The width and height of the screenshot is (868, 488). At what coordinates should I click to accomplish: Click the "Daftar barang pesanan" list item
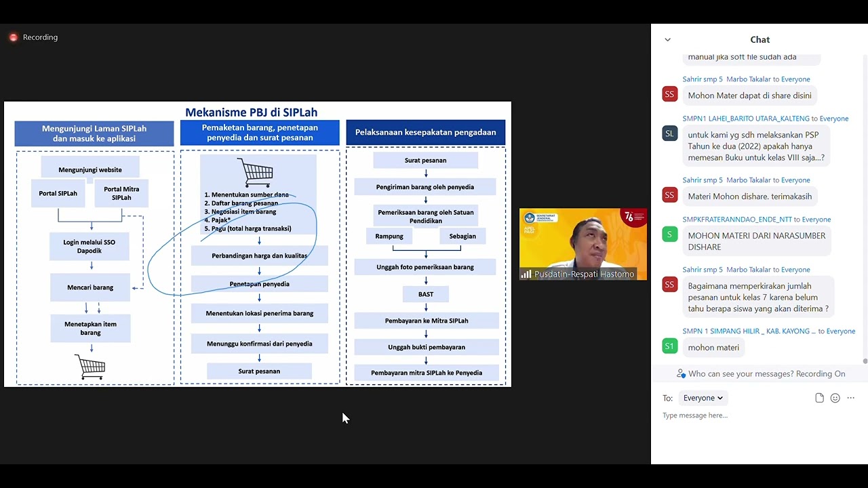pyautogui.click(x=241, y=203)
